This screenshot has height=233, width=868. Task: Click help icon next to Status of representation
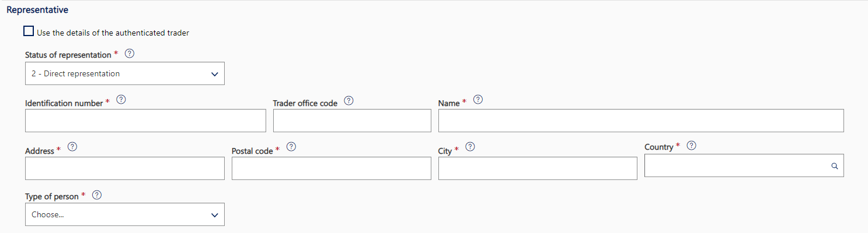(130, 54)
